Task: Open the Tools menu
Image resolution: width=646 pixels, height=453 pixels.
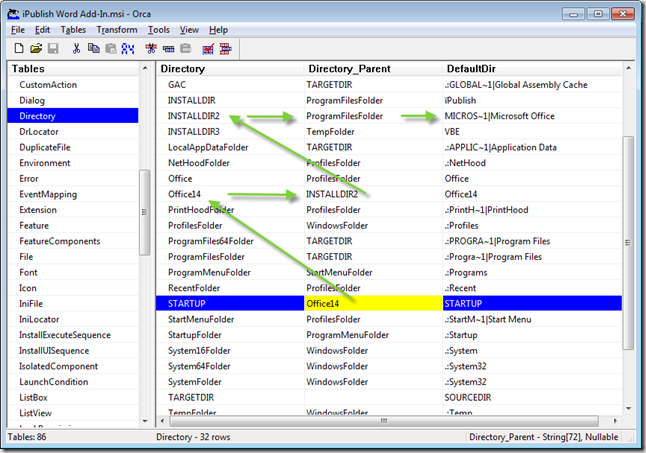Action: (x=158, y=30)
